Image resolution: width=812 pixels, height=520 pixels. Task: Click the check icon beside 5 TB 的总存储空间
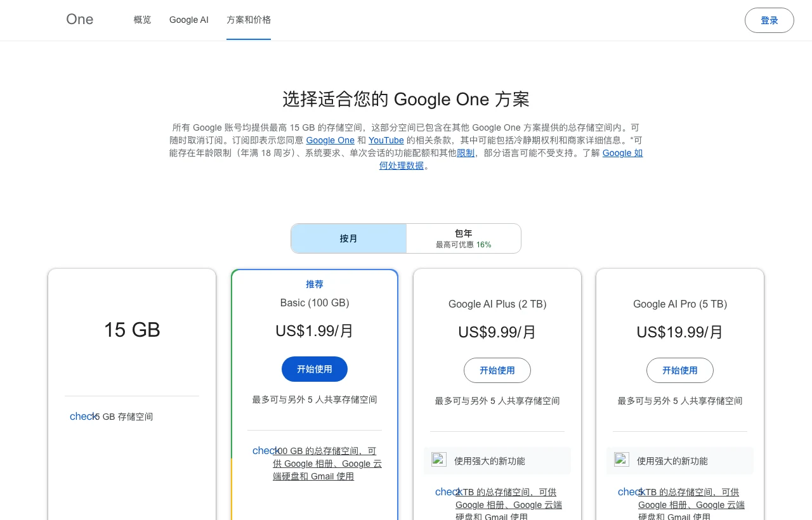(x=631, y=491)
